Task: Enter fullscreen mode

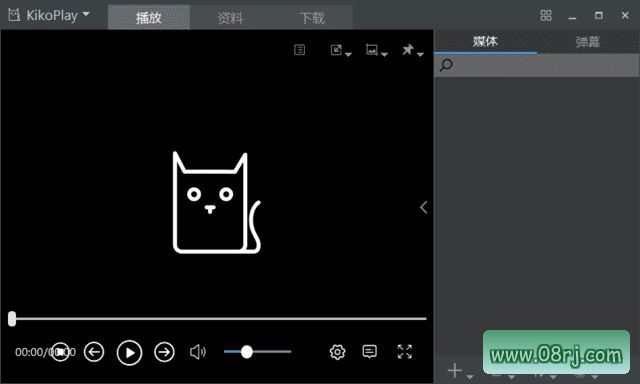Action: pos(405,351)
